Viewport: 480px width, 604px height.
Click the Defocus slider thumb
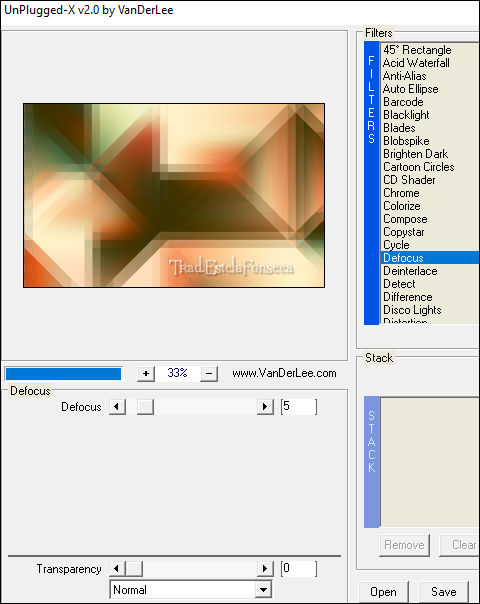(145, 407)
